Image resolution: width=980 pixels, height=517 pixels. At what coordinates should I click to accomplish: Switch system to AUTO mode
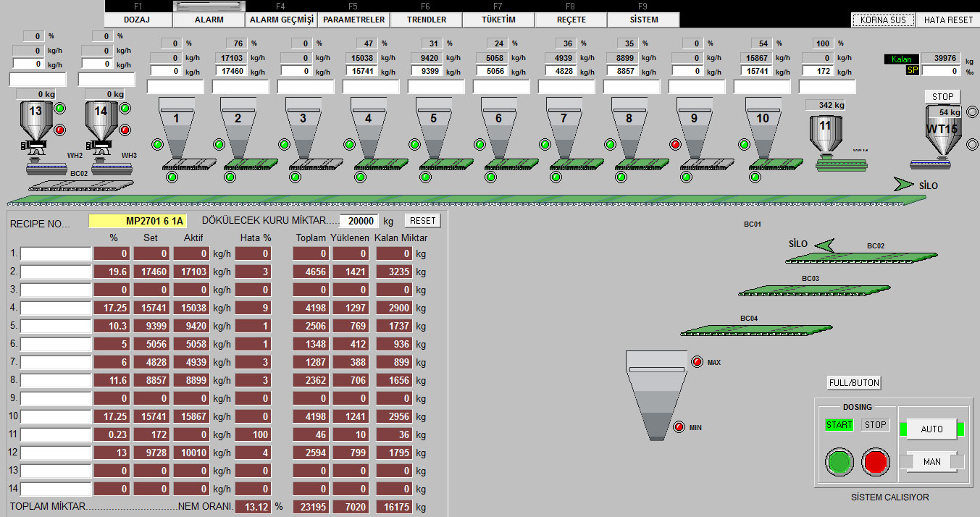[x=931, y=429]
